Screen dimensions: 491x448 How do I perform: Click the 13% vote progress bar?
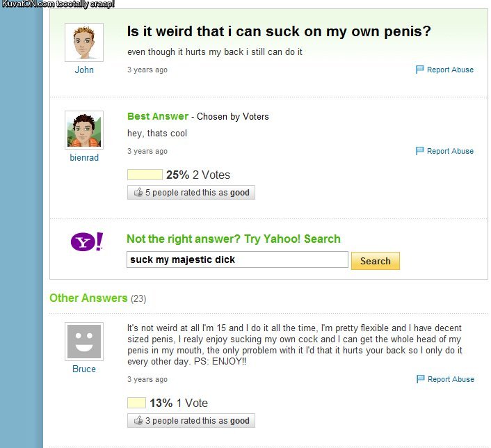point(136,403)
